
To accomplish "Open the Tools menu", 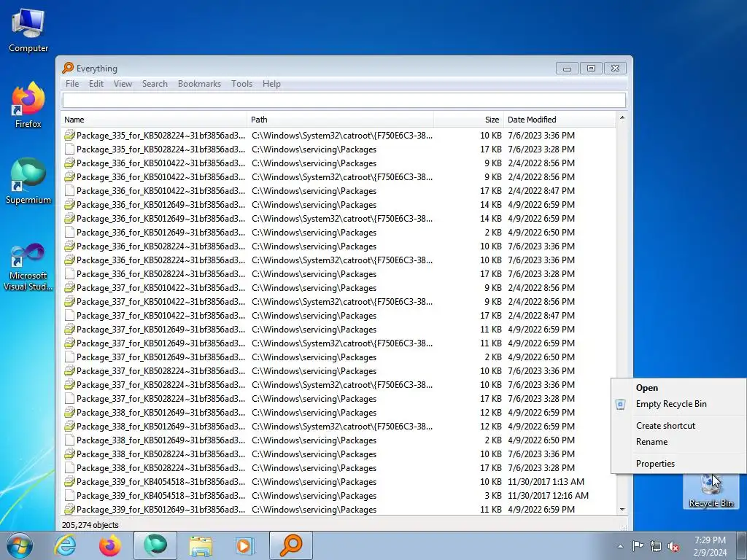I will tap(242, 84).
